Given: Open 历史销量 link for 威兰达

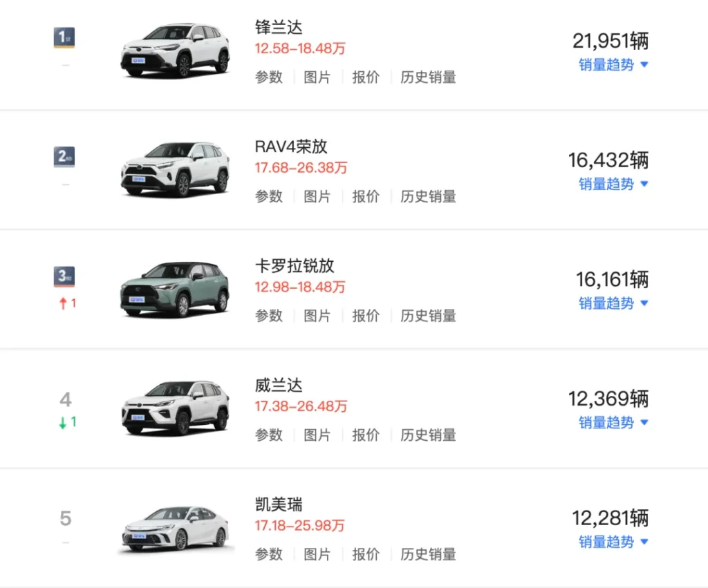Looking at the screenshot, I should [x=428, y=435].
